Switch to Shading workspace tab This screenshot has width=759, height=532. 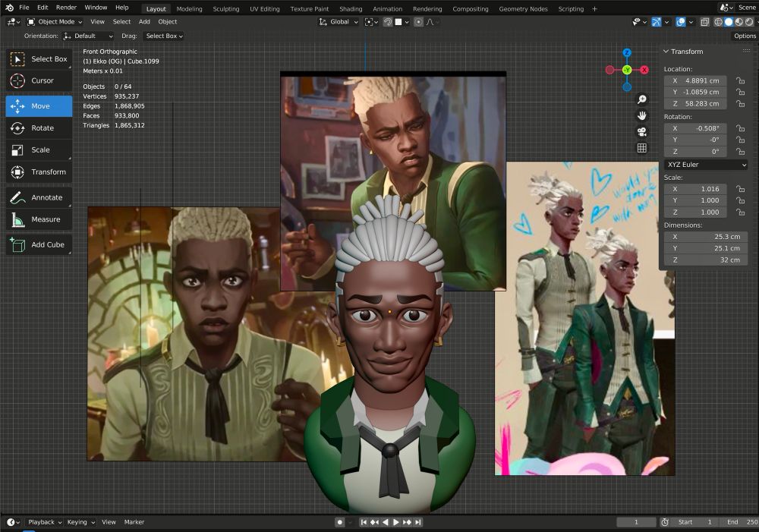(x=351, y=9)
